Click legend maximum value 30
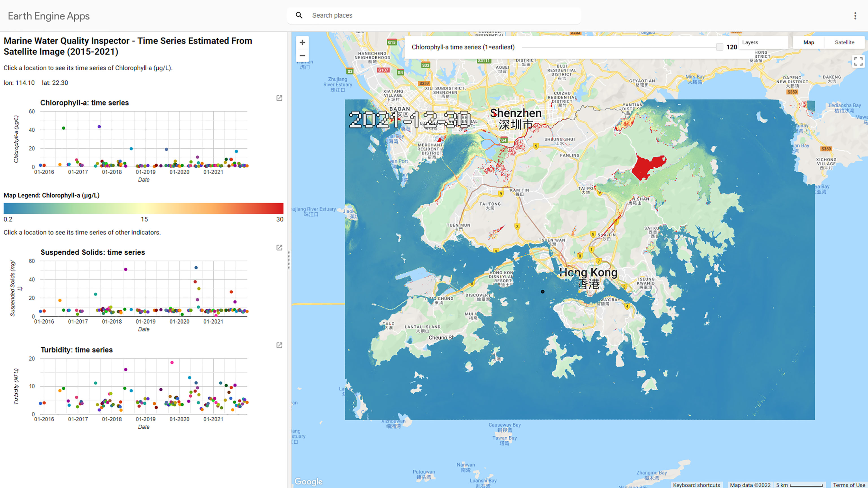This screenshot has width=868, height=488. point(280,219)
